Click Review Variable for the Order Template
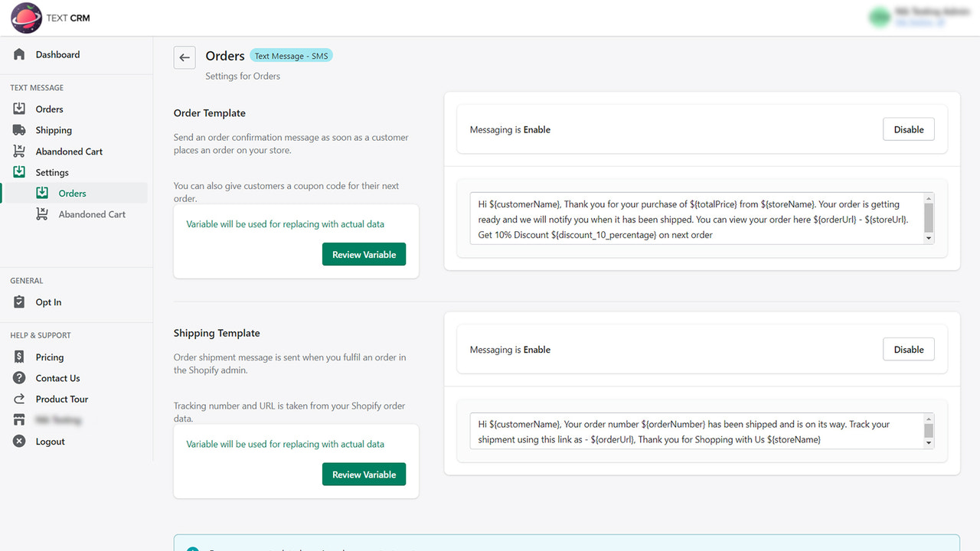This screenshot has height=551, width=980. coord(364,254)
